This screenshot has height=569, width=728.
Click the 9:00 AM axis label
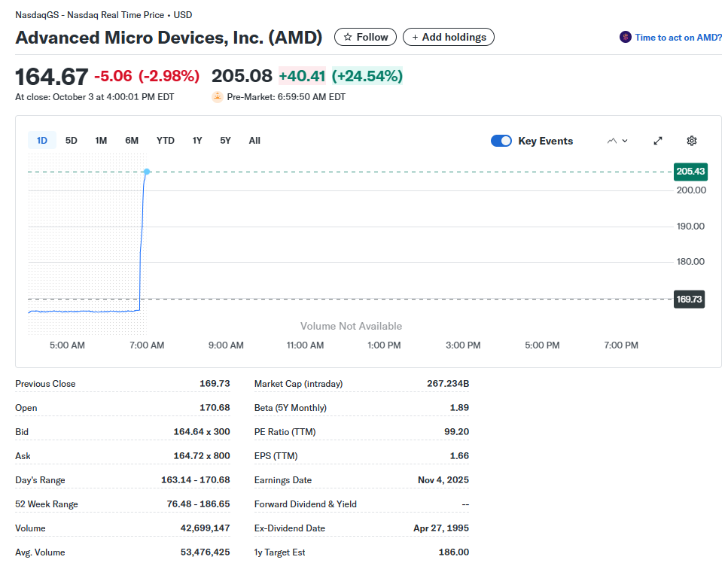coord(226,345)
